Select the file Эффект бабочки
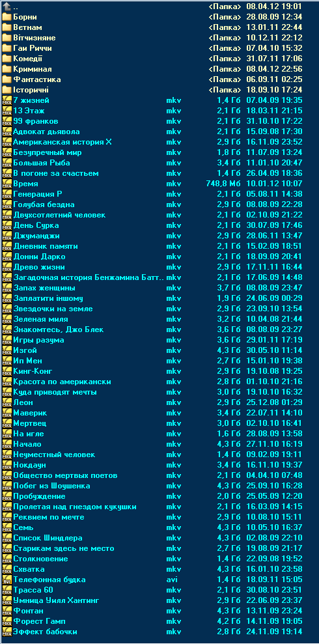This screenshot has width=319, height=644. [45, 632]
